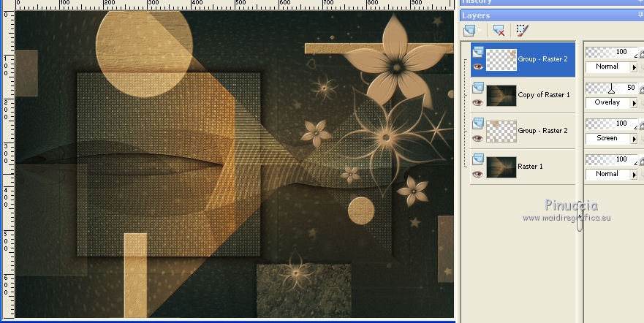The image size is (644, 323).
Task: Toggle eye icon of the selected top layer
Action: (478, 66)
